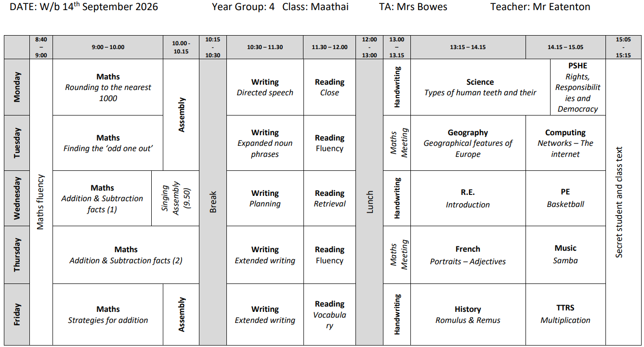The height and width of the screenshot is (347, 644).
Task: Select the Friday History Romulus & Remus cell
Action: pos(468,314)
